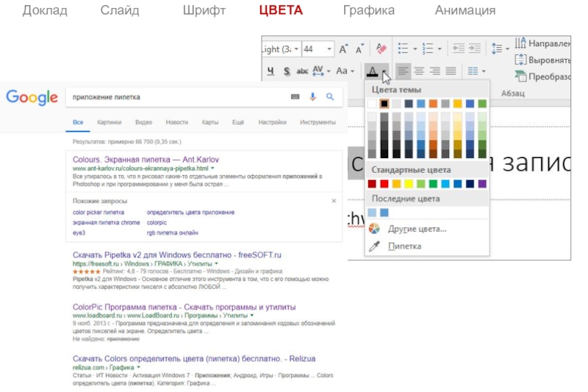588x392 pixels.
Task: Select the Пипетка eyedropper option
Action: (x=404, y=246)
